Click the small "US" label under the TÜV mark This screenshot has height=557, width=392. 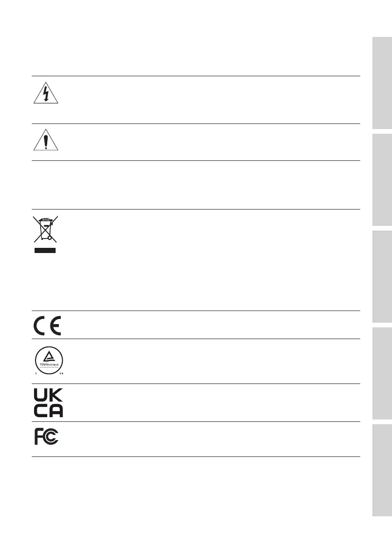coord(61,374)
